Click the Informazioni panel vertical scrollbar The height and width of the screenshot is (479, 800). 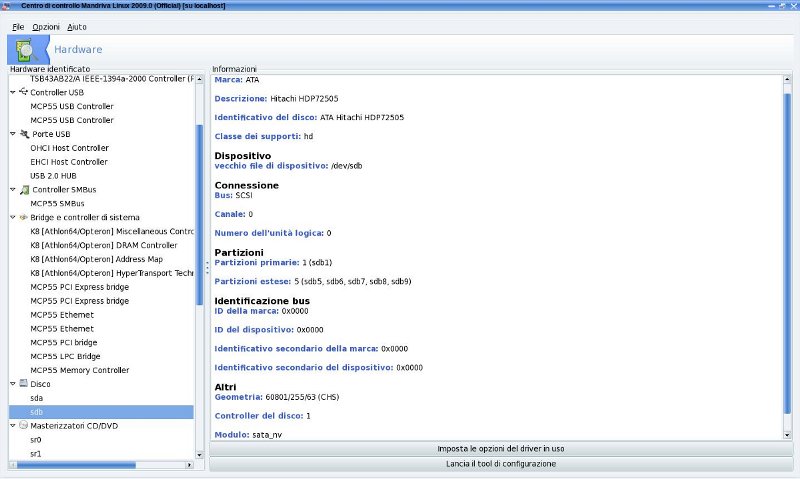coord(788,250)
